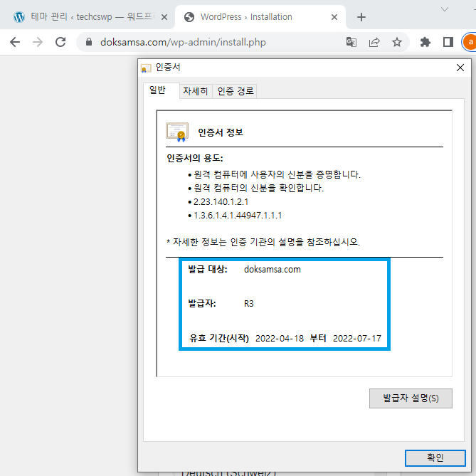Click the 발급자 설명(S) button
476x476 pixels.
tap(411, 398)
